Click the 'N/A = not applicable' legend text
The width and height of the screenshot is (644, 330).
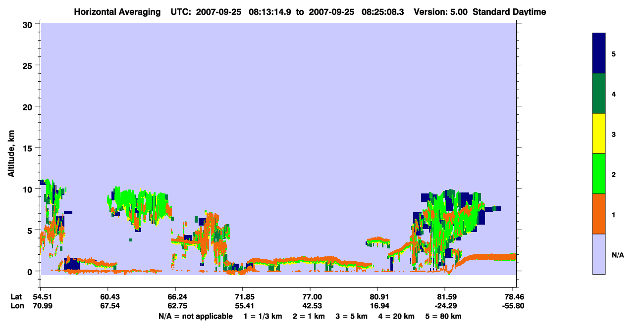[x=195, y=316]
